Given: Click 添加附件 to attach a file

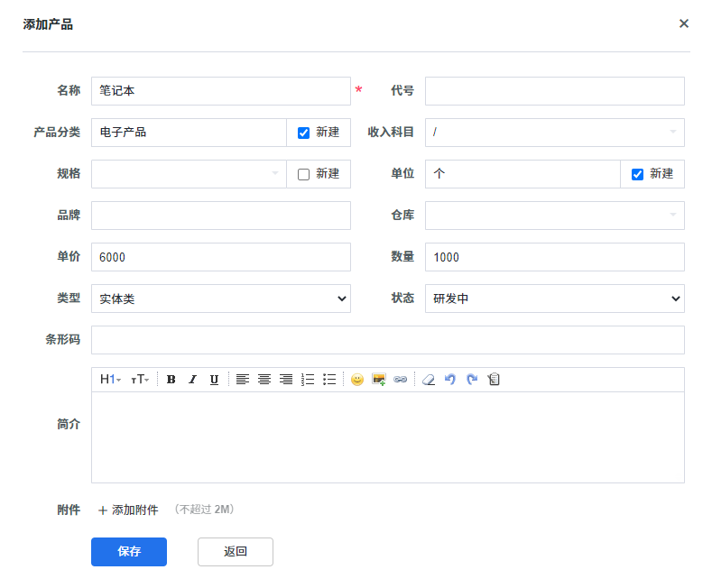Looking at the screenshot, I should (x=128, y=510).
